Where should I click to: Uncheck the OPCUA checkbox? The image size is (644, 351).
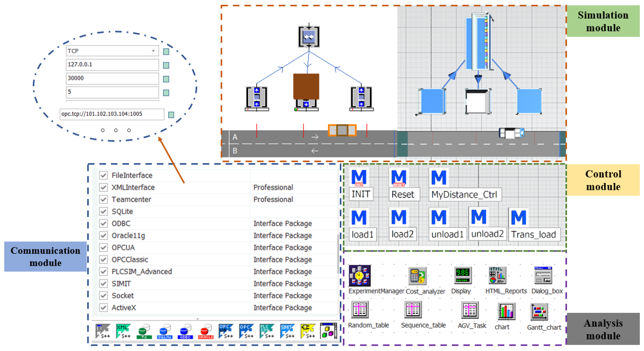(x=103, y=247)
